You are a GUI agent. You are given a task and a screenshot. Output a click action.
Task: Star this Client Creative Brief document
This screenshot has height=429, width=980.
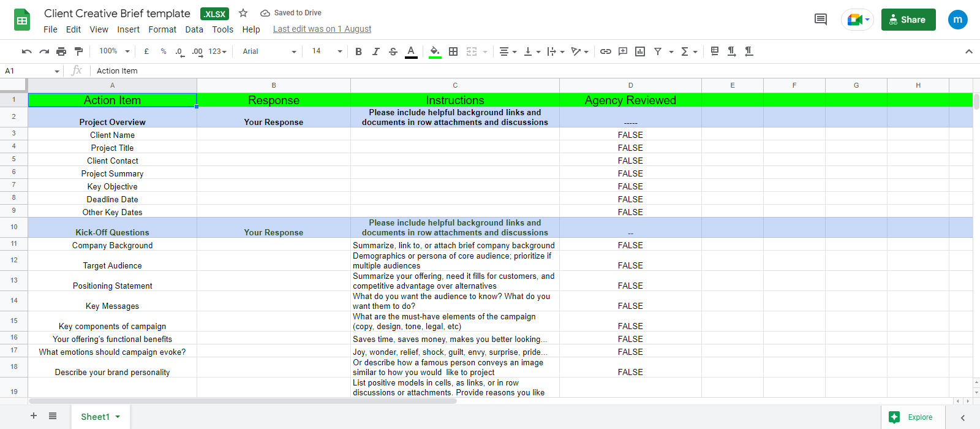pyautogui.click(x=243, y=13)
